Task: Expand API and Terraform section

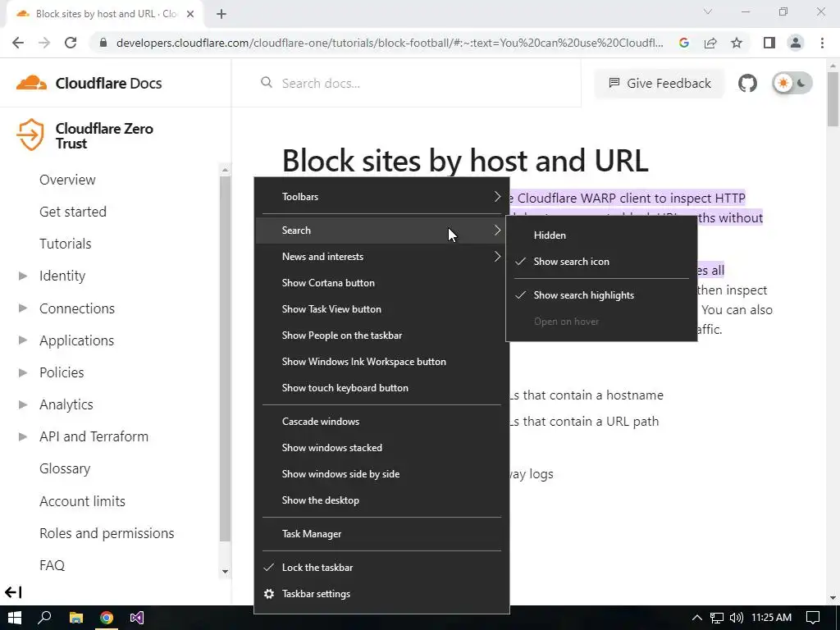Action: click(22, 436)
